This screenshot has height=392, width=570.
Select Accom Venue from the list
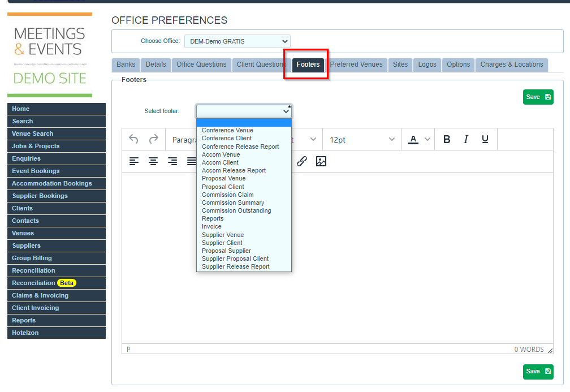[x=244, y=154]
